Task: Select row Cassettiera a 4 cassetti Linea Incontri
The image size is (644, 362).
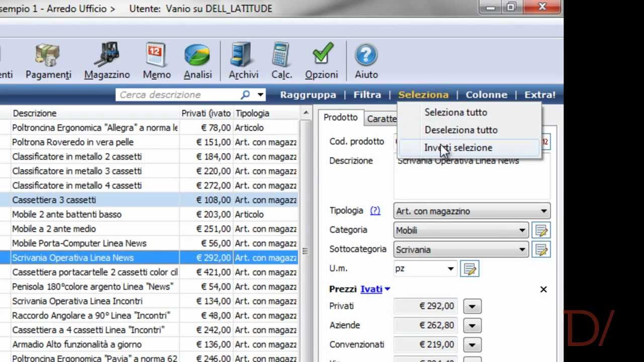Action: coord(149,330)
